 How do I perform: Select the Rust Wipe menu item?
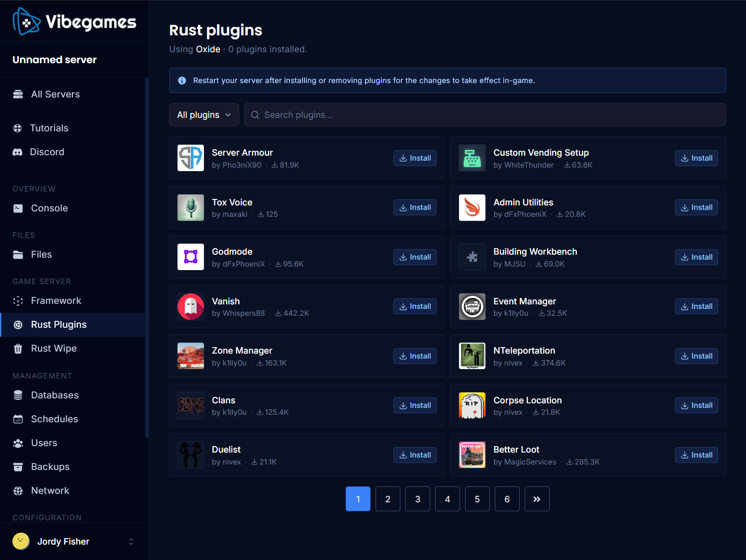click(73, 349)
